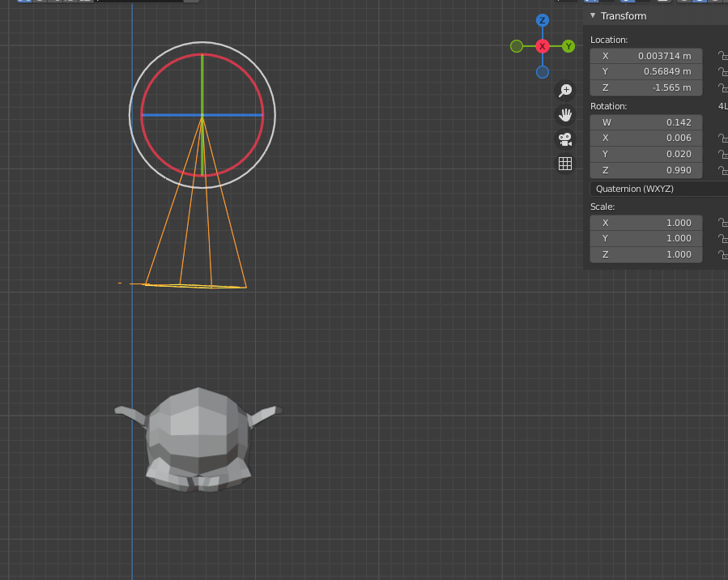Screen dimensions: 728x580
Task: Click the blue horizontal rotation axis line
Action: point(172,115)
